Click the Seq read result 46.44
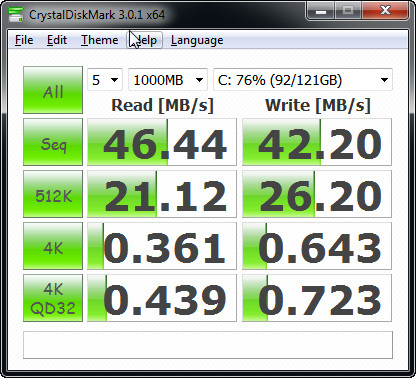The image size is (416, 378). pyautogui.click(x=162, y=142)
